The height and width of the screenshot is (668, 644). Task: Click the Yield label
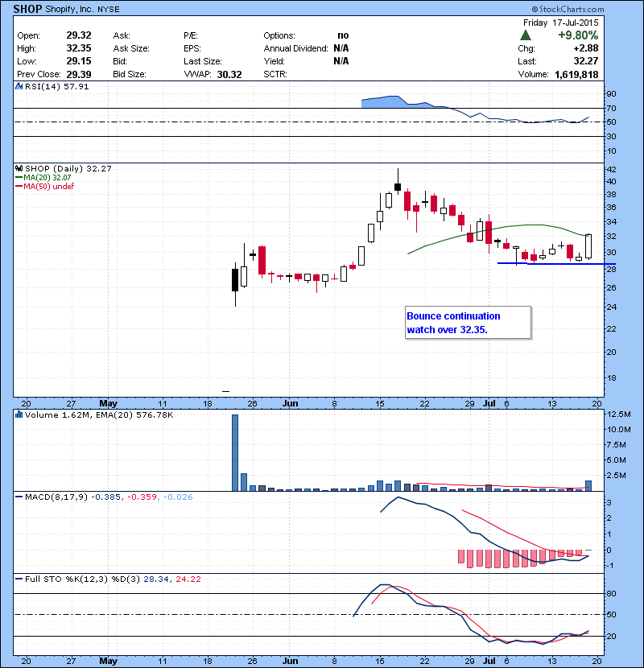[274, 61]
